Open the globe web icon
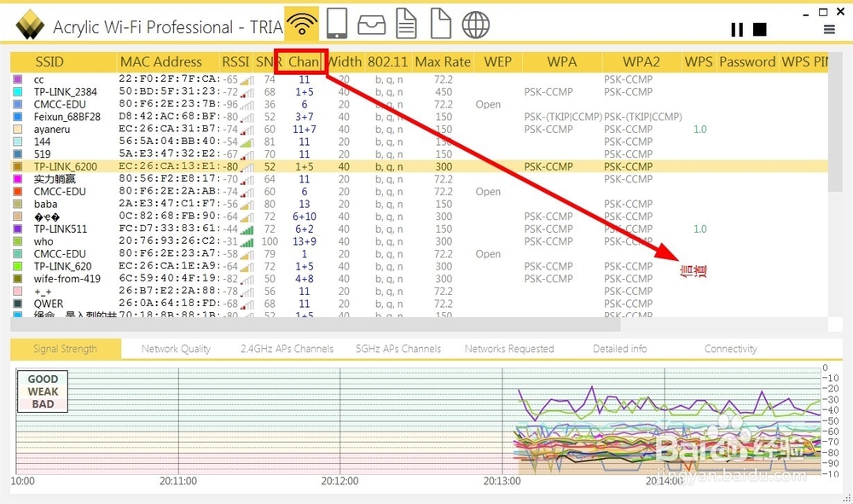The image size is (853, 504). click(x=475, y=25)
